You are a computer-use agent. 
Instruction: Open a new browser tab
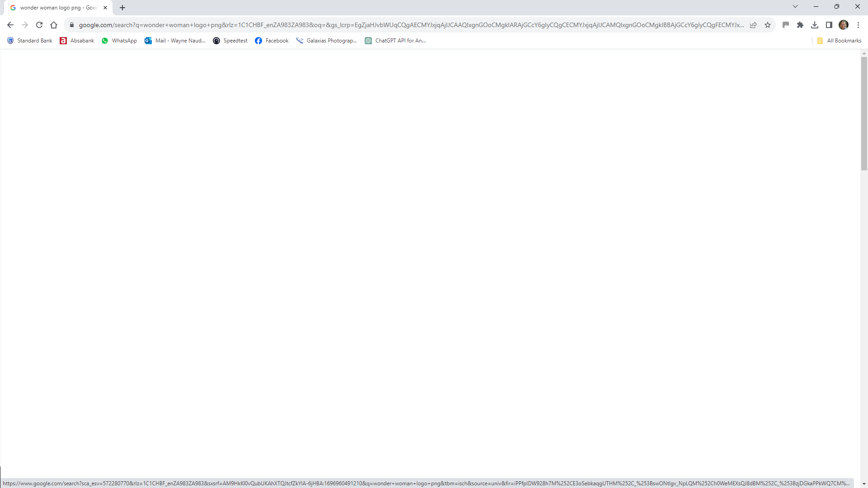point(122,7)
